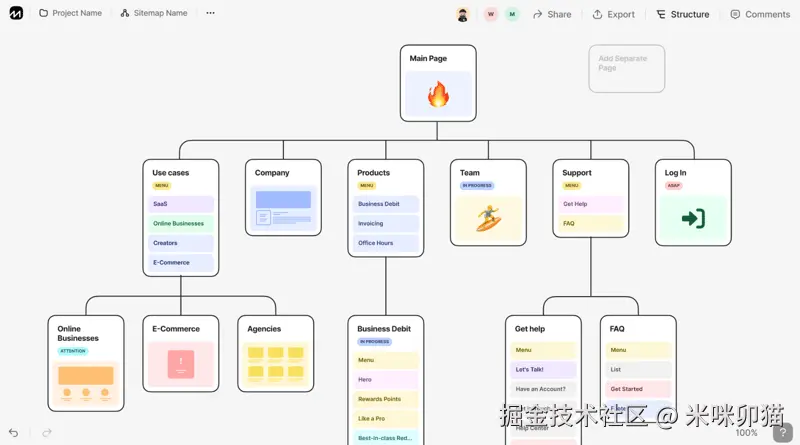
Task: Select the Products page title
Action: point(373,172)
